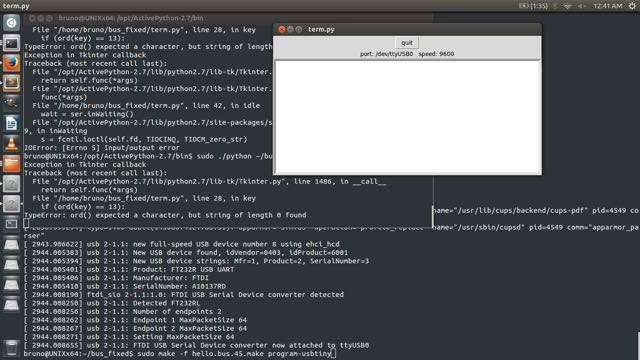
Task: Click the 'sudo make -f hello.bus.45.make' command line
Action: click(180, 353)
